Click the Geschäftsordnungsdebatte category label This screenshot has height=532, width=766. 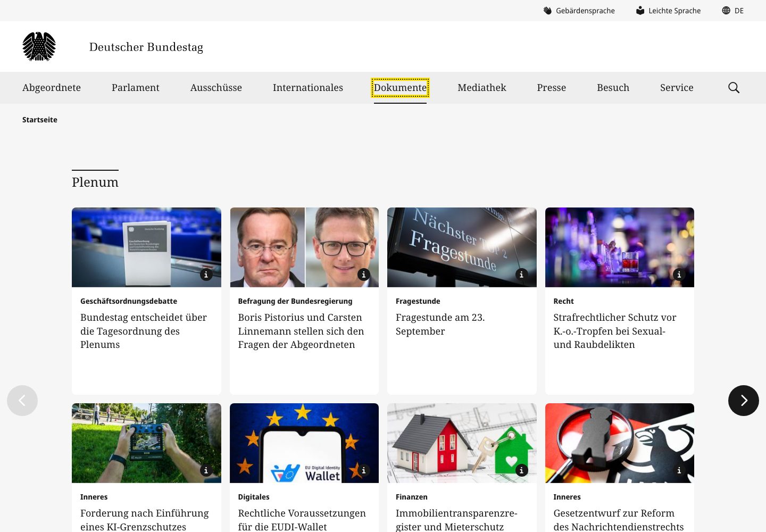tap(129, 301)
